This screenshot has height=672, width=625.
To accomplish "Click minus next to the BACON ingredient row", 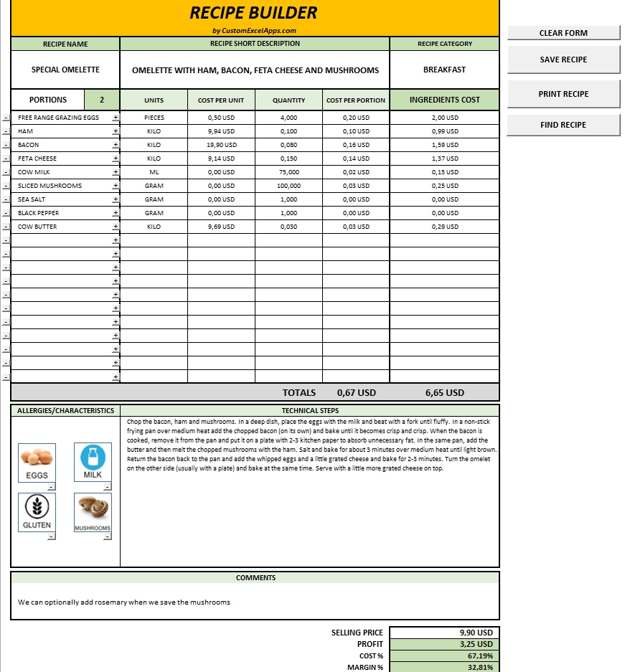I will (6, 145).
